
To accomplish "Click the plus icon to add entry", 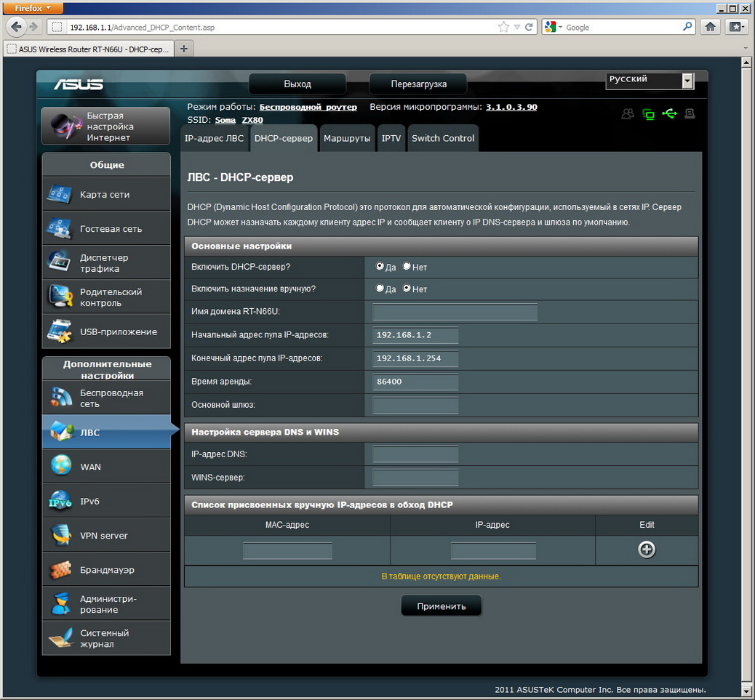I will coord(646,550).
